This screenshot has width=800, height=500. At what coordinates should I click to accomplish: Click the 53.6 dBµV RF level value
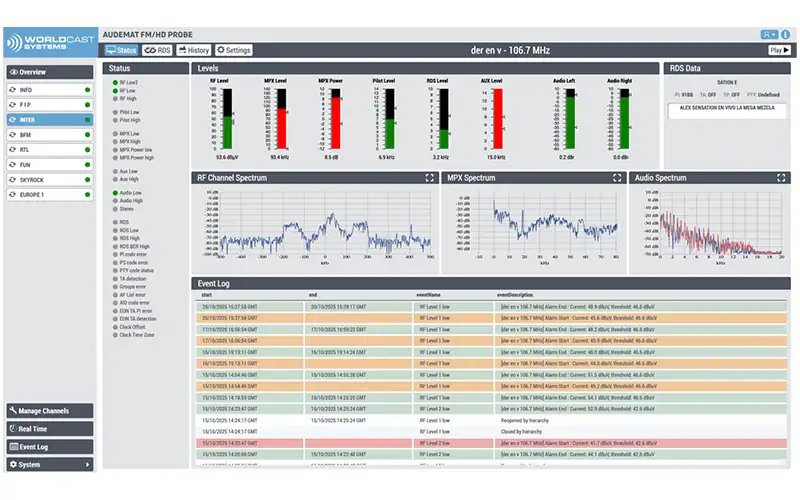[x=227, y=157]
